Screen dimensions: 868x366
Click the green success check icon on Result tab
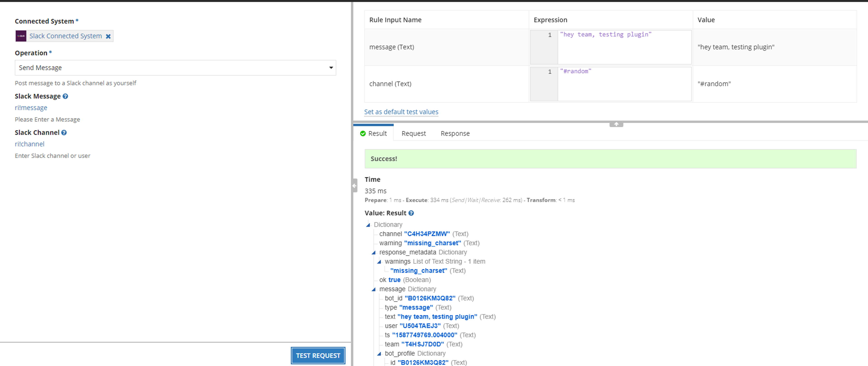click(363, 134)
